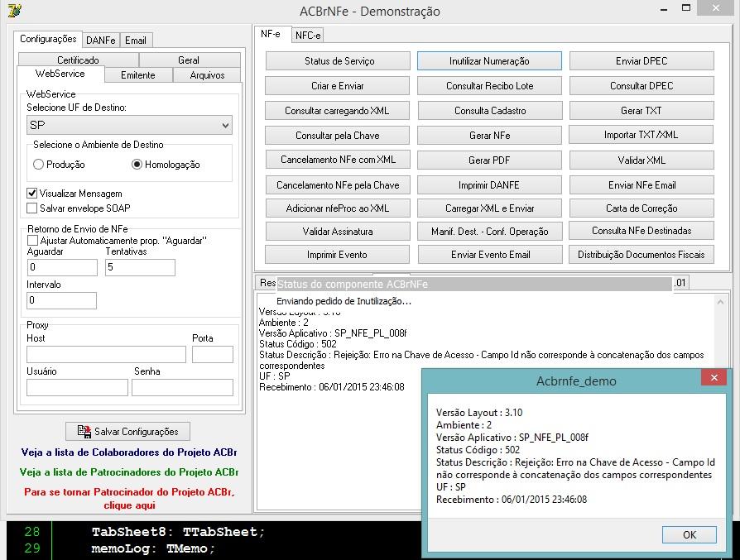
Task: Click Cancelamento NFe com XML button
Action: coord(338,160)
